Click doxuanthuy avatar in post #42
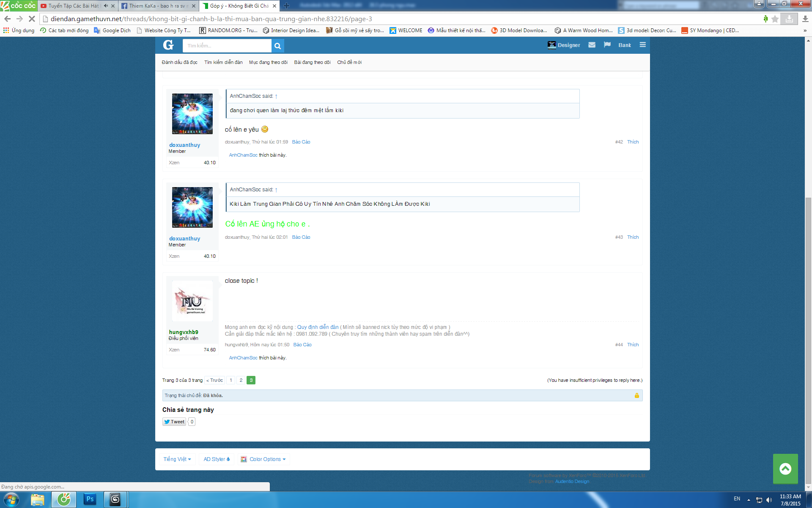Viewport: 812px width, 508px height. (x=192, y=114)
